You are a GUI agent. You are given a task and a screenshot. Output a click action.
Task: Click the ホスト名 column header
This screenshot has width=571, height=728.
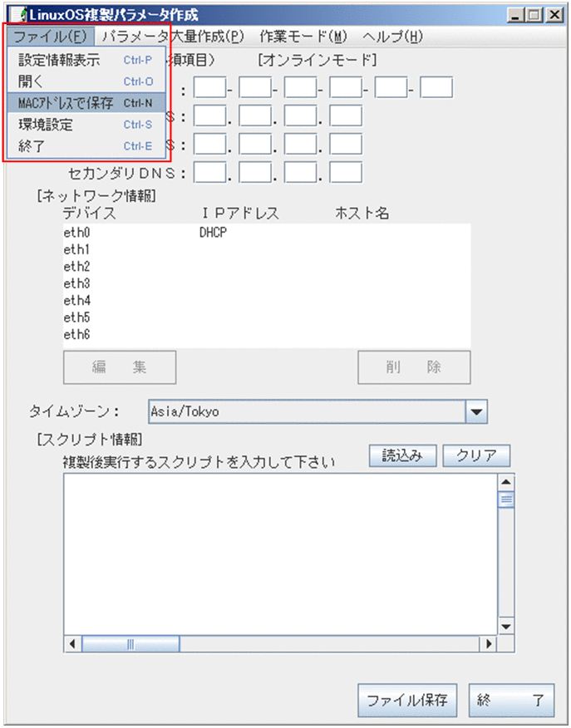click(x=362, y=213)
